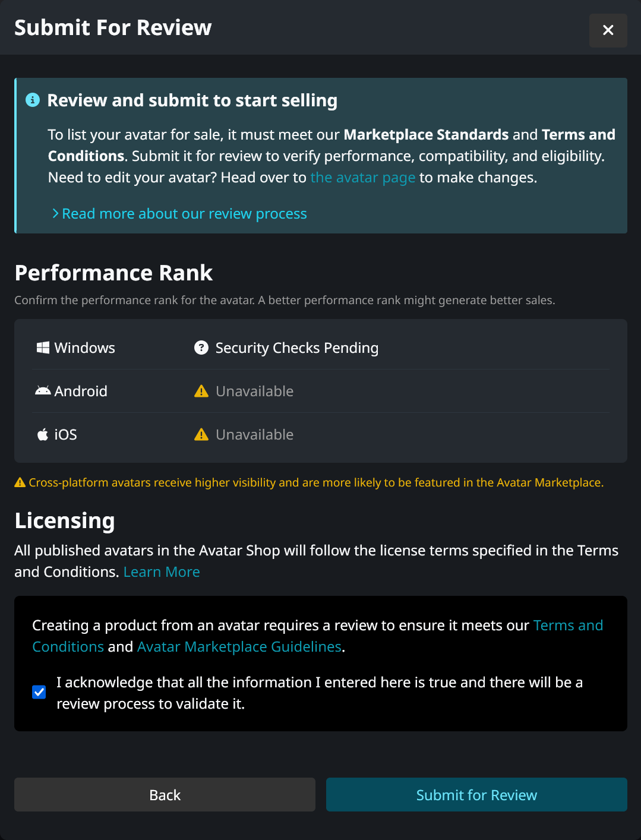Viewport: 641px width, 840px height.
Task: Select the Windows performance rank row
Action: pos(321,348)
